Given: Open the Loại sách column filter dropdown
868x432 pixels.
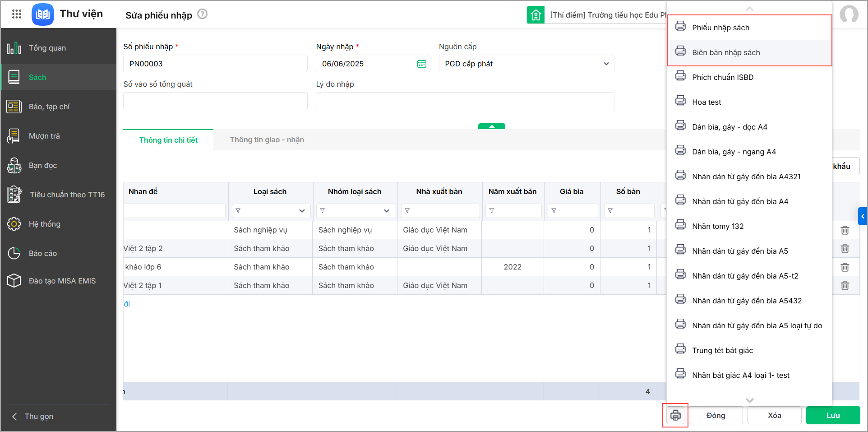Looking at the screenshot, I should click(x=302, y=211).
